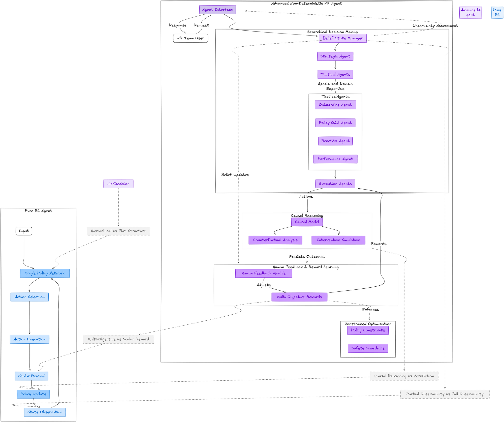Select the Specialized Domain Expertise label
The height and width of the screenshot is (422, 504).
[335, 86]
